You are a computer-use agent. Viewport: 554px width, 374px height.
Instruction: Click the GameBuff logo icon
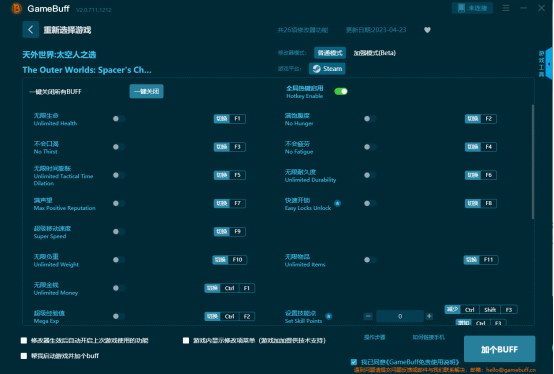coord(16,8)
